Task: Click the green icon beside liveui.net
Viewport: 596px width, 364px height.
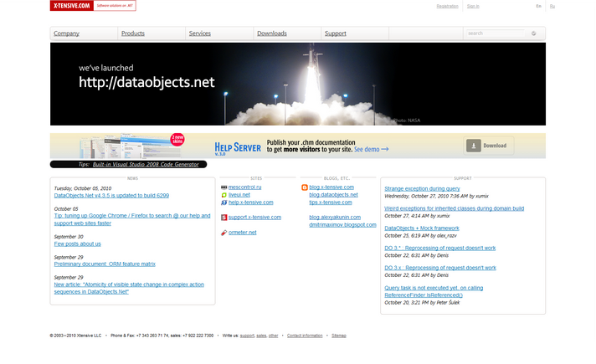Action: pyautogui.click(x=223, y=195)
